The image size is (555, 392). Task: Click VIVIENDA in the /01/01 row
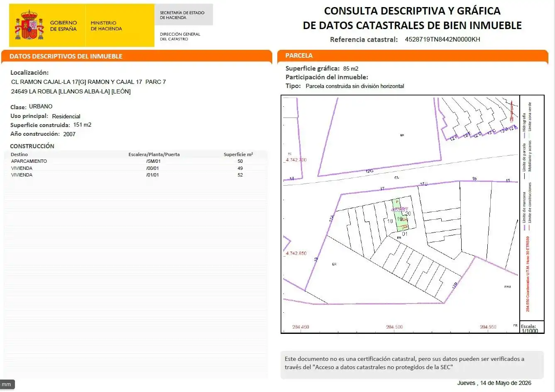(x=22, y=175)
